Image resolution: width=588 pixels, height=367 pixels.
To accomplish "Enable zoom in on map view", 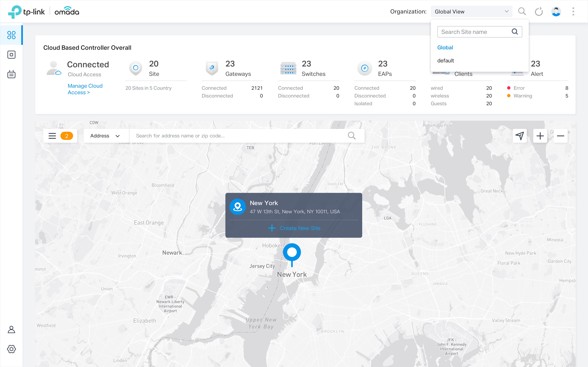I will tap(540, 135).
